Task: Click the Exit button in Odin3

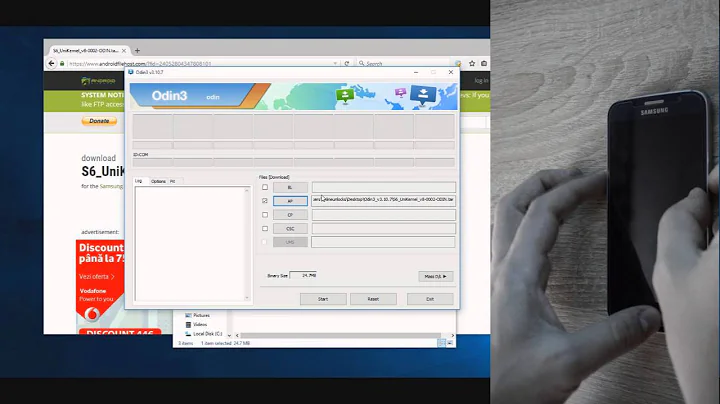Action: [x=430, y=299]
